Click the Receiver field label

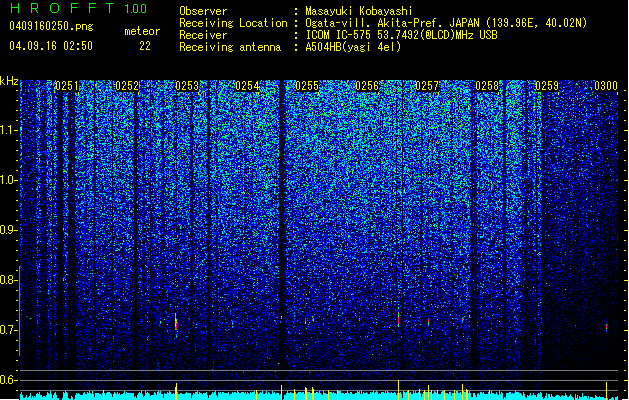point(203,35)
